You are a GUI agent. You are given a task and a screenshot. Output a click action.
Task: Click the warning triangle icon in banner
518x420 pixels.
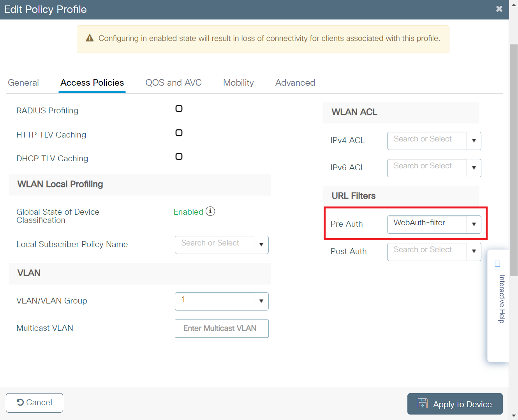[x=90, y=38]
